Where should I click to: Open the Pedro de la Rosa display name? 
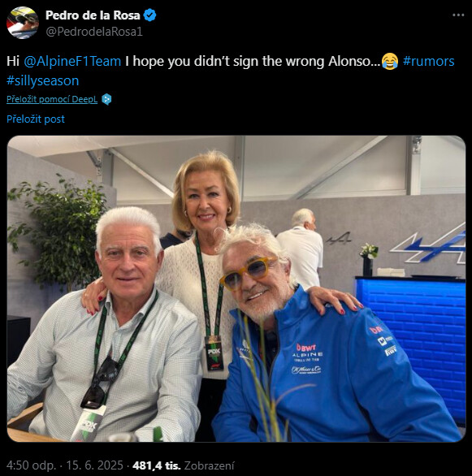pos(93,15)
